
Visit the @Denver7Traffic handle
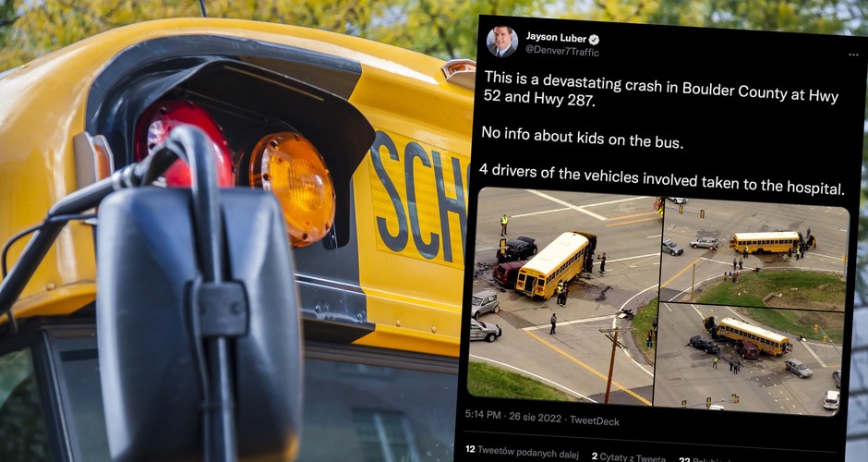tap(561, 52)
